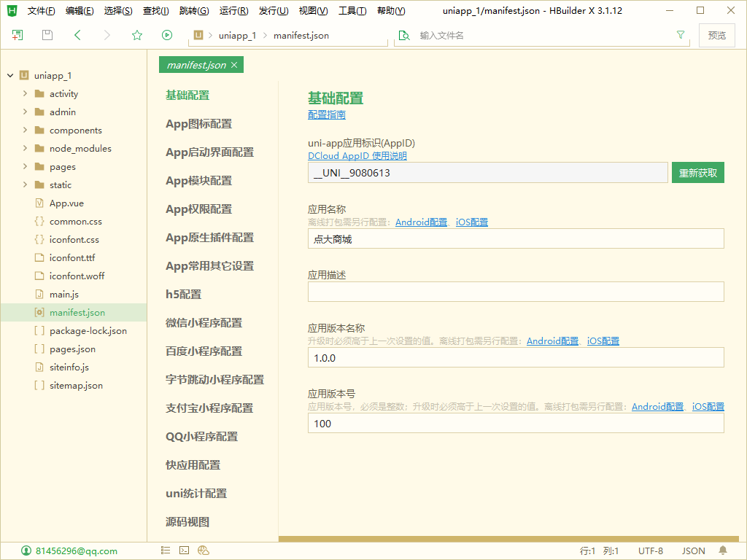The width and height of the screenshot is (747, 560).
Task: Open the 运行(R) menu
Action: click(233, 11)
